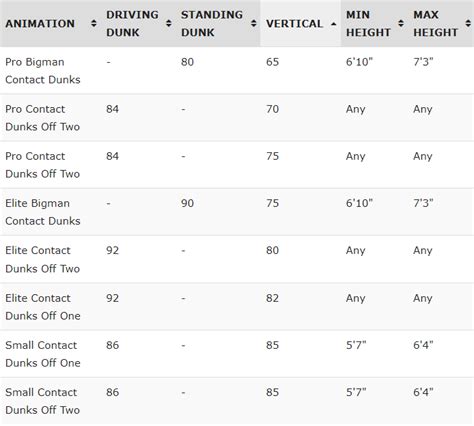Click Small Contact Dunks Off One entry
Image resolution: width=474 pixels, height=426 pixels.
(x=43, y=354)
